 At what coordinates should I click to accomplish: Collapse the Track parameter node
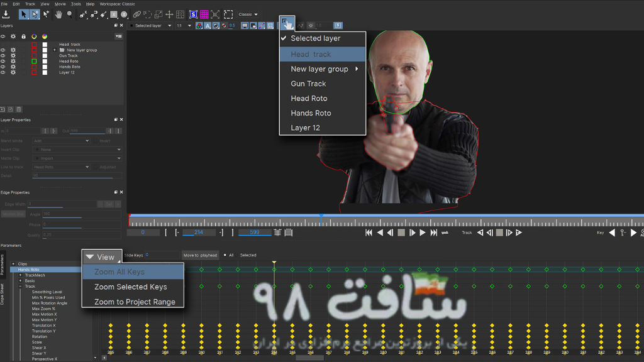pos(21,287)
